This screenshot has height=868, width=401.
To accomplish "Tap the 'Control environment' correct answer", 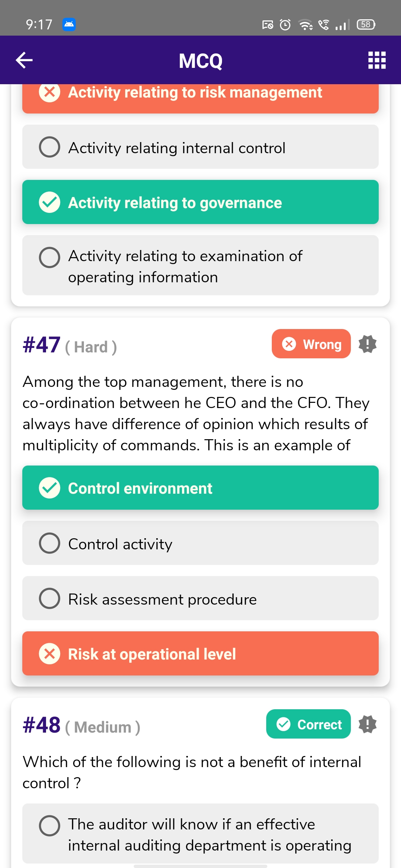I will point(200,488).
